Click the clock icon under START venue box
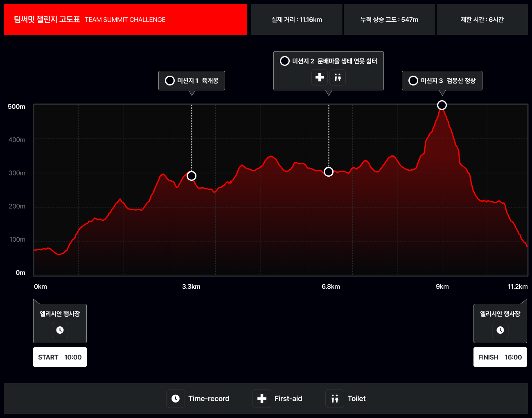Screen dimensions: 532x418 click(60, 330)
